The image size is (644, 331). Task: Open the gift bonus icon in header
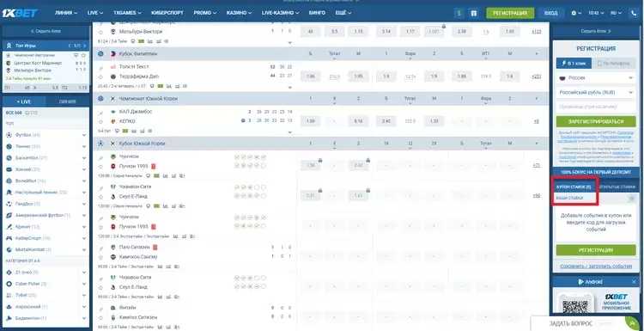tap(473, 13)
